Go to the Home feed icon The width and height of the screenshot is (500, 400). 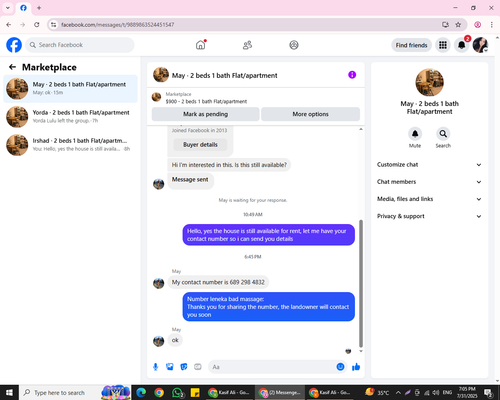(x=201, y=45)
